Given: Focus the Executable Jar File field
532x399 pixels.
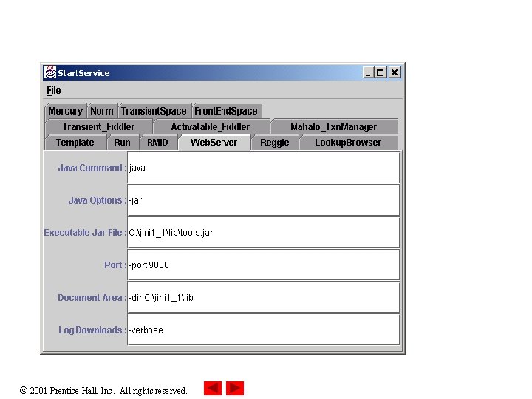Looking at the screenshot, I should click(263, 233).
